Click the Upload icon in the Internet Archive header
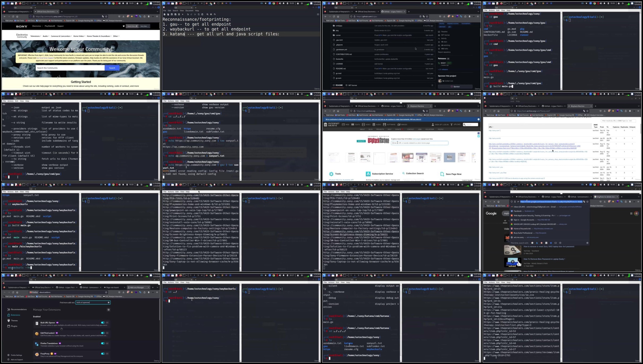The height and width of the screenshot is (364, 643). pos(452,125)
